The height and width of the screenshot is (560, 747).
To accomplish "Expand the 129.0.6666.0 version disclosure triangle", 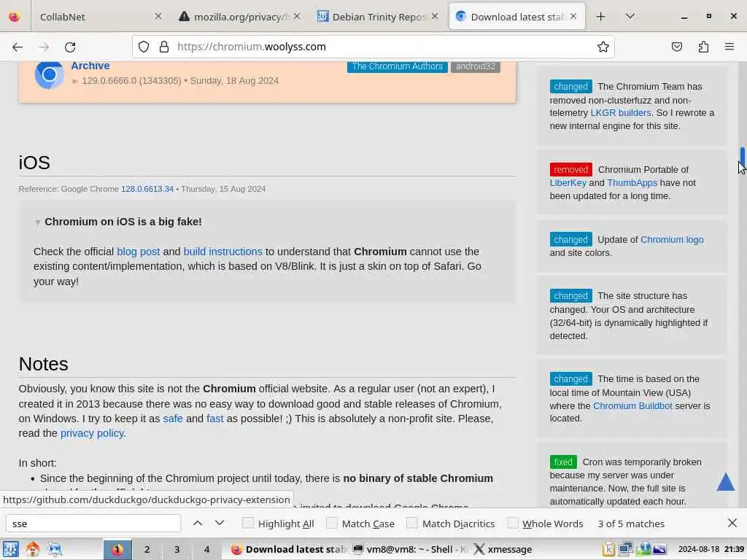I will tap(75, 81).
